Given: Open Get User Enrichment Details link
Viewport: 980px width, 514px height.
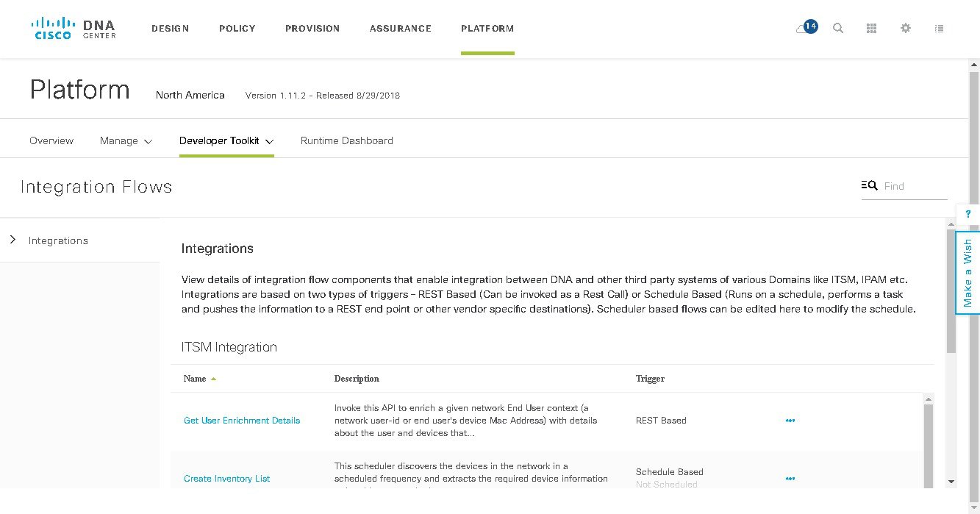Looking at the screenshot, I should click(242, 421).
